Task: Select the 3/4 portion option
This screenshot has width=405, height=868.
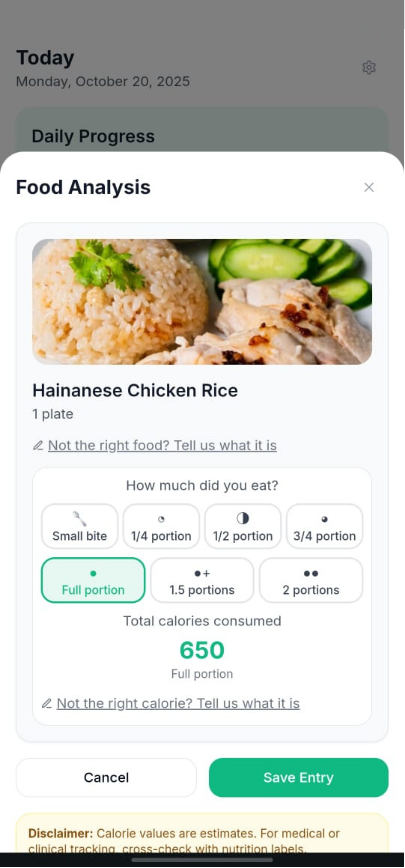Action: click(325, 526)
